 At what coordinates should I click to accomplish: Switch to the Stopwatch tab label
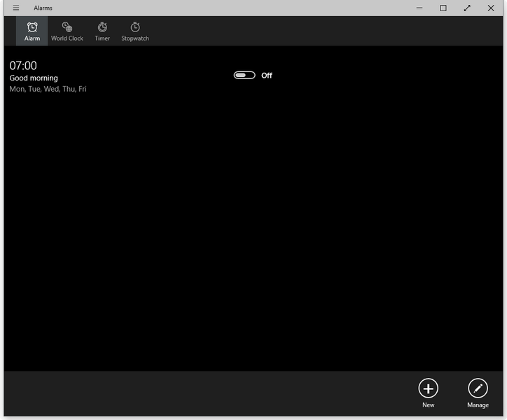(x=135, y=38)
